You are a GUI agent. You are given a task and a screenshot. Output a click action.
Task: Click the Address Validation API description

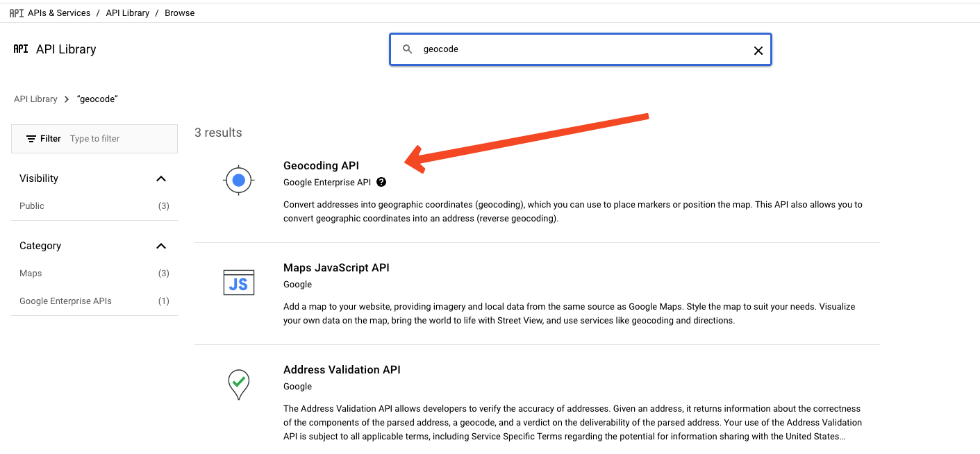point(572,423)
